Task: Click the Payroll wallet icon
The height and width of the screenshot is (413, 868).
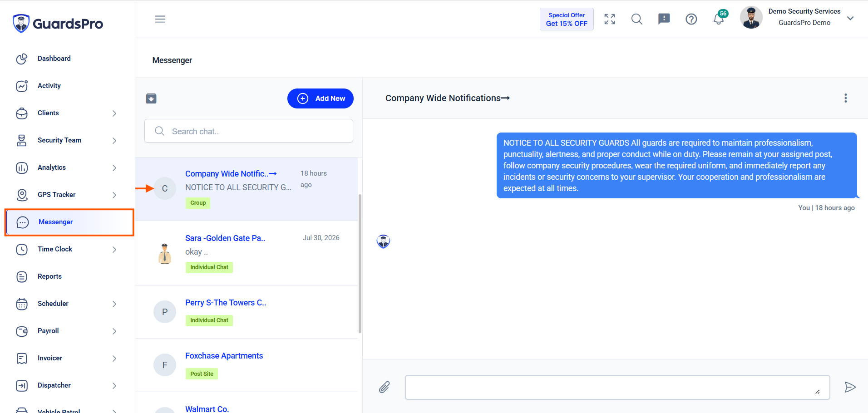Action: click(22, 331)
